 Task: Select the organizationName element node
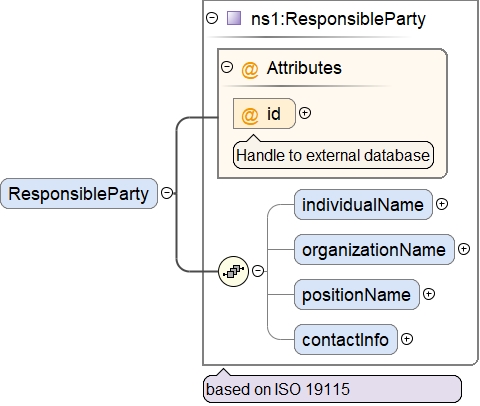click(374, 250)
